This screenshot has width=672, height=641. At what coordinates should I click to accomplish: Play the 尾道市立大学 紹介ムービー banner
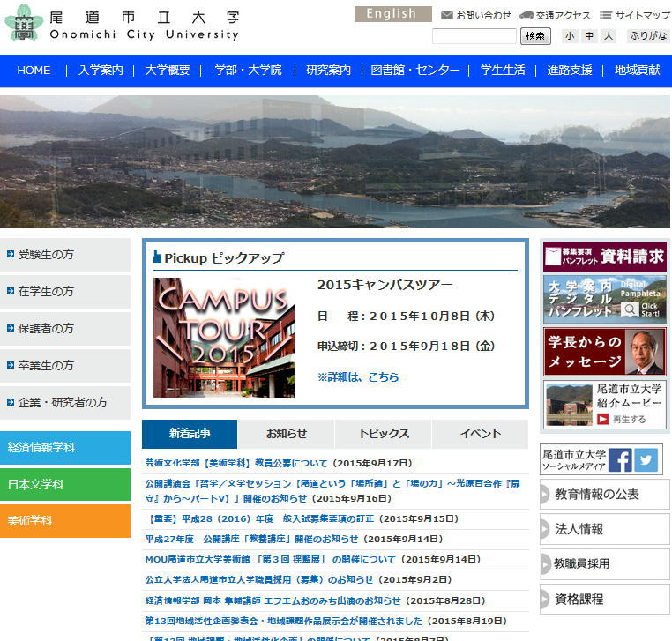pos(605,405)
